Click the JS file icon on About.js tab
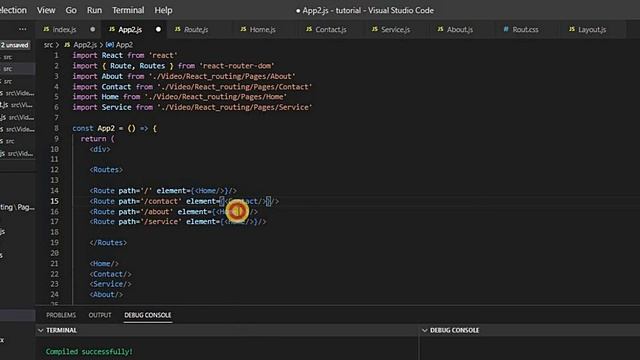Image resolution: width=640 pixels, height=360 pixels. (440, 29)
